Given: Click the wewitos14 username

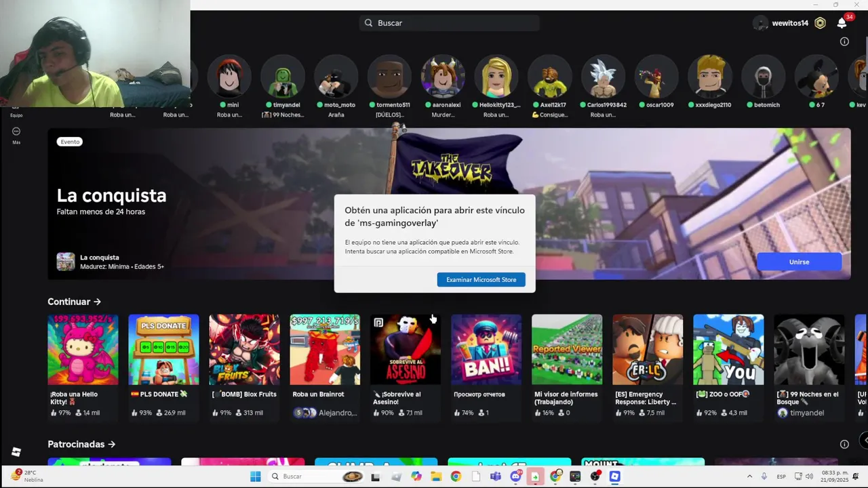Looking at the screenshot, I should 790,23.
